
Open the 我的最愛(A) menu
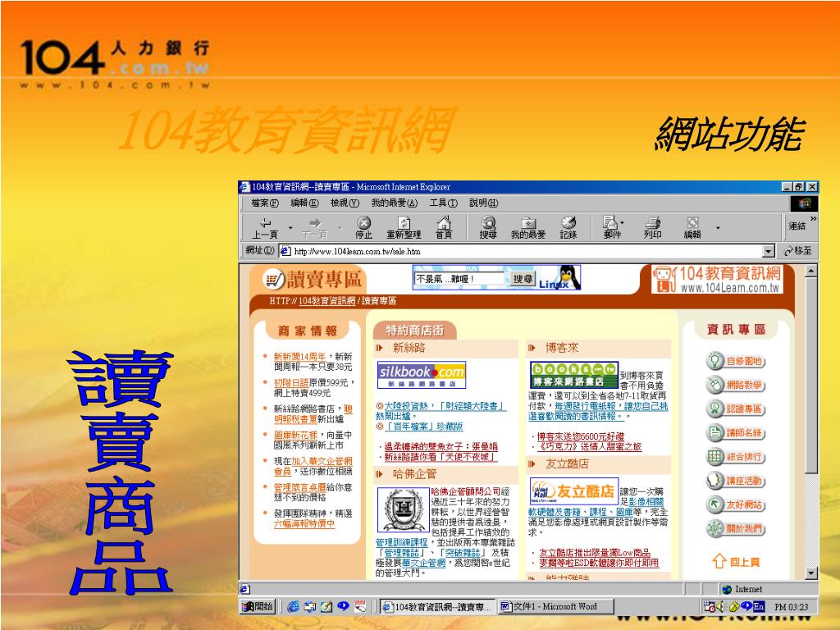coord(395,203)
